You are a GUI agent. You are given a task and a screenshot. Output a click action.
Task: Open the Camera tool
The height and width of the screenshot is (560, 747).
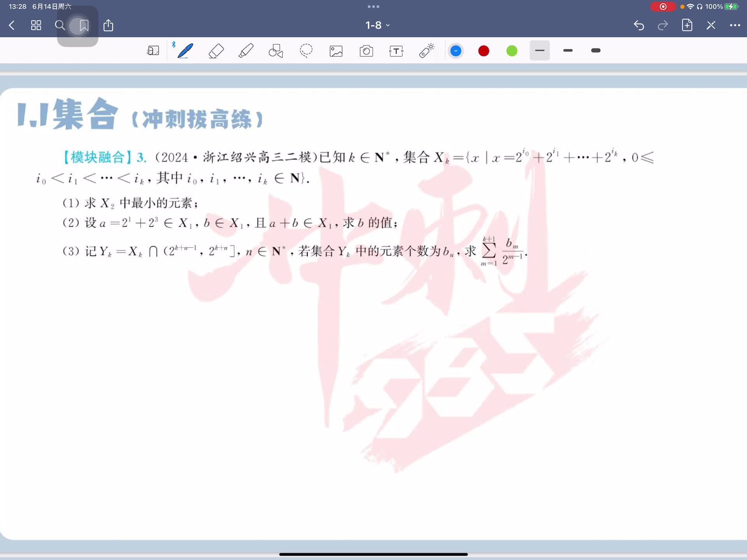tap(366, 51)
